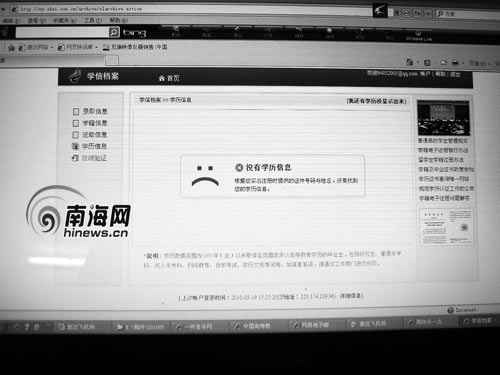Click the Bing search magnifier icon
500x375 pixels.
114,32
